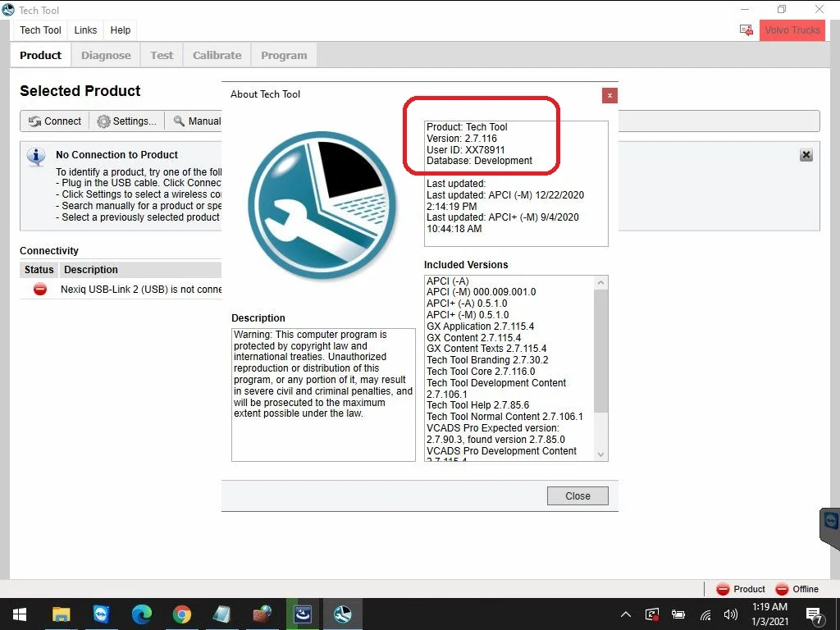Click the Tech Tool title bar icon
Image resolution: width=840 pixels, height=630 pixels.
pyautogui.click(x=8, y=10)
